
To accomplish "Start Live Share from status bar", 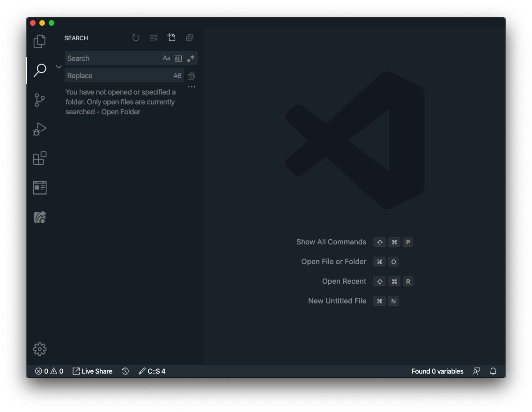I will (92, 371).
